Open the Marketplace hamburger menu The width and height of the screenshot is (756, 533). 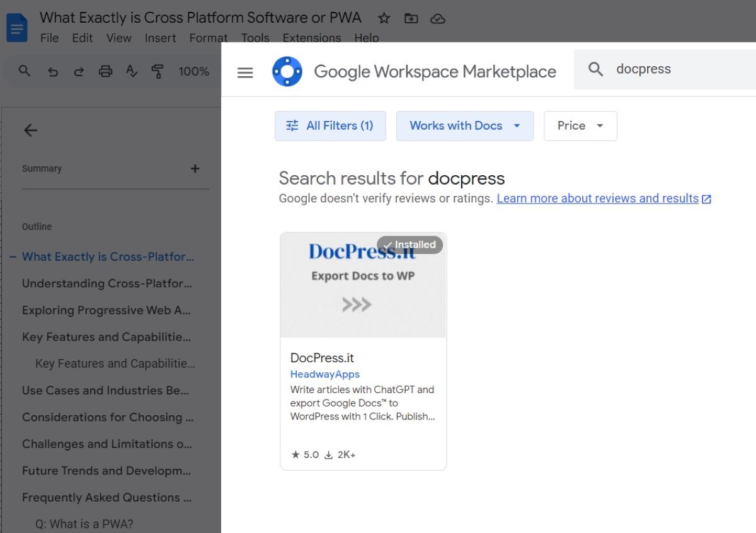[245, 72]
